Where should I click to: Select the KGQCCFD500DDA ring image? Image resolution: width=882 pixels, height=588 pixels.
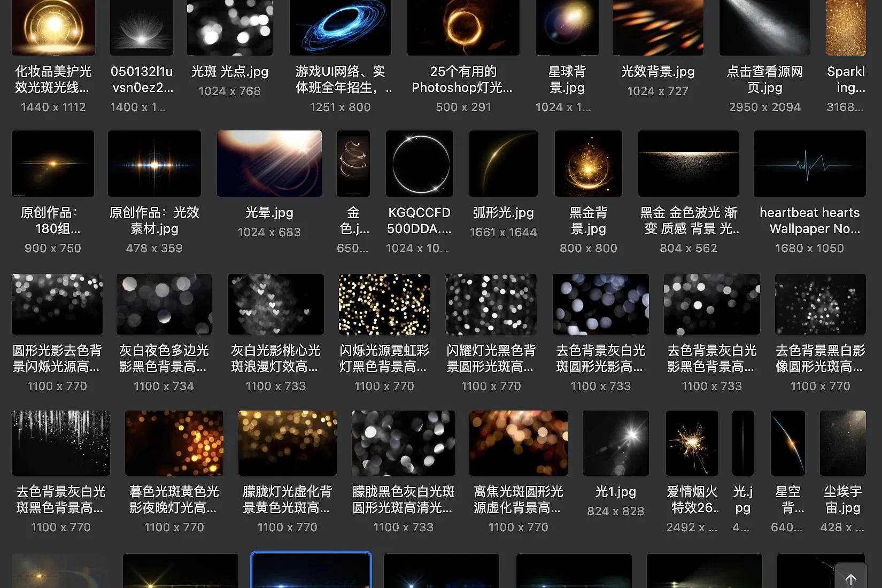(x=420, y=164)
